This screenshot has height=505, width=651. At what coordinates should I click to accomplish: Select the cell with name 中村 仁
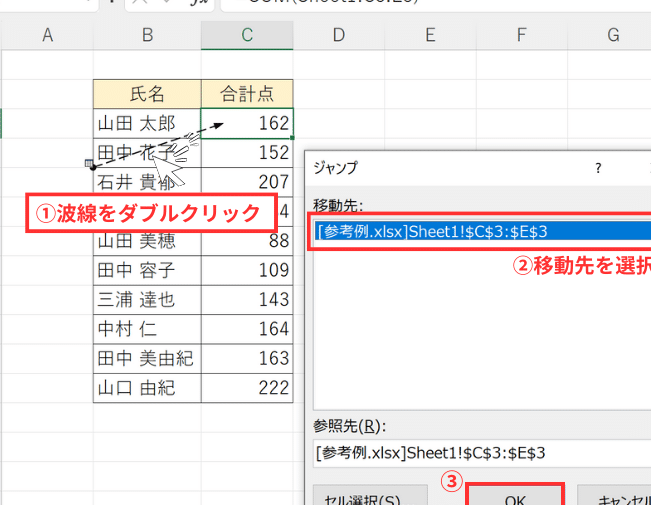pos(147,329)
